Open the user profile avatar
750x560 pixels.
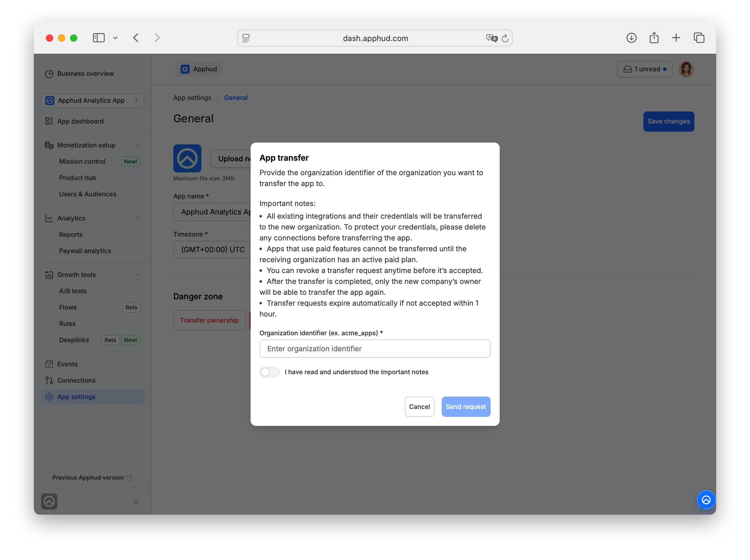tap(686, 69)
